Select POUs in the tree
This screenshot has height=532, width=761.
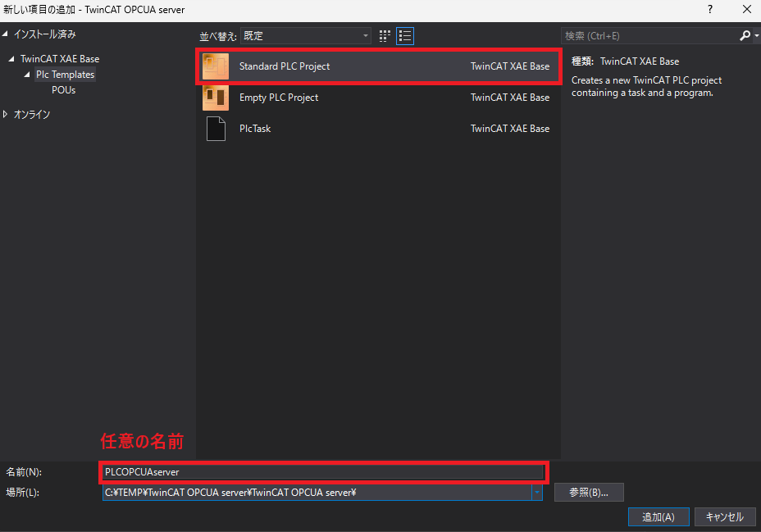coord(64,90)
